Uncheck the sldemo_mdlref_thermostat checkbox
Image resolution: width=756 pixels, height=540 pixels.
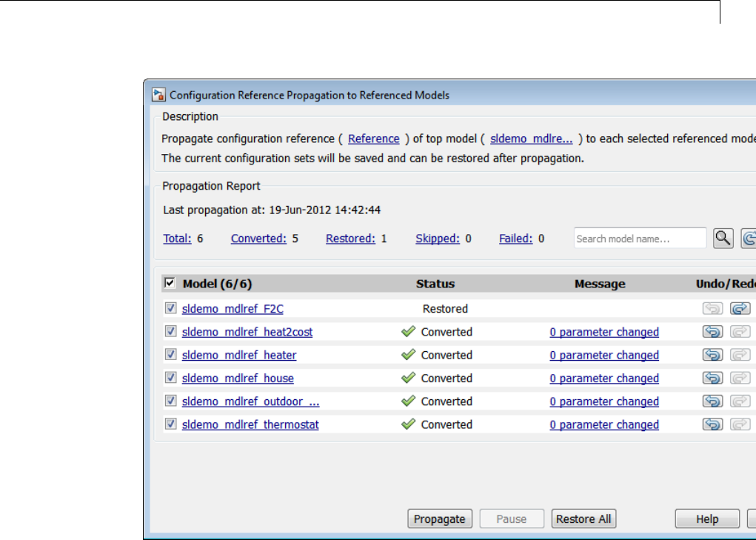click(x=170, y=424)
